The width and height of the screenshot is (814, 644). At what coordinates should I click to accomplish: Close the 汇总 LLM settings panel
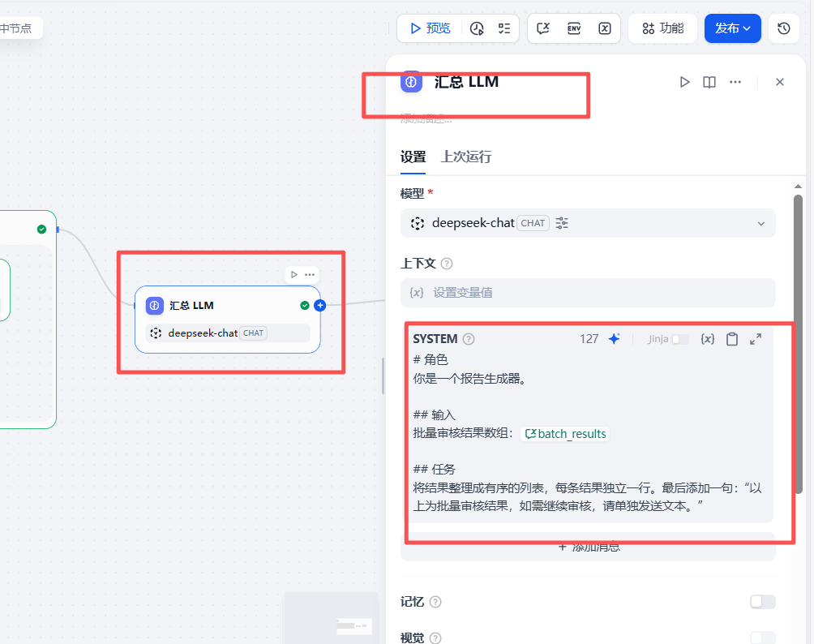(780, 82)
